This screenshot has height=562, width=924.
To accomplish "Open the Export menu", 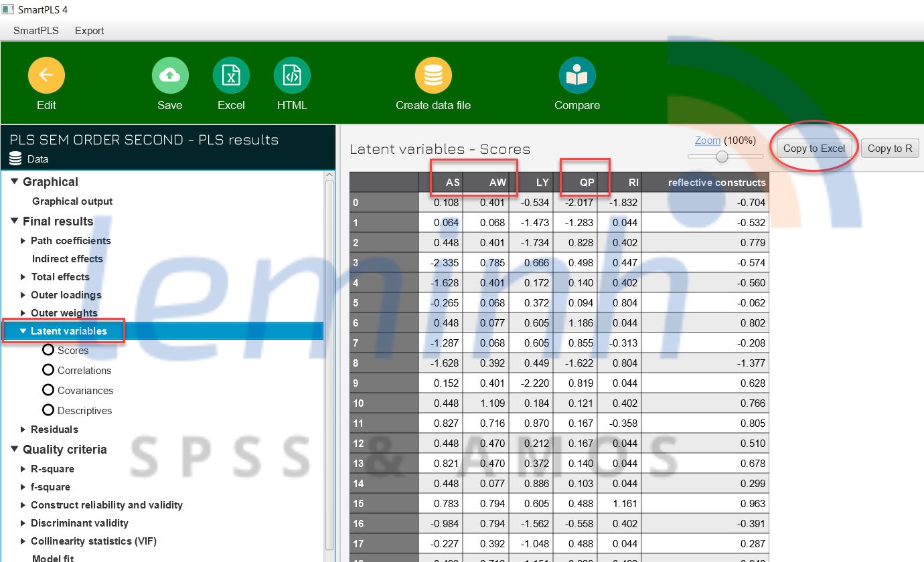I will click(89, 31).
